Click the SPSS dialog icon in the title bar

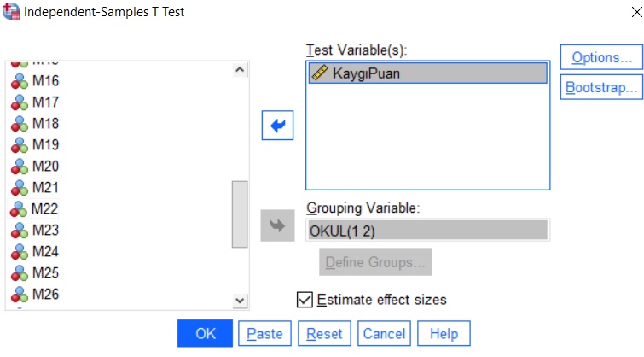[x=11, y=12]
